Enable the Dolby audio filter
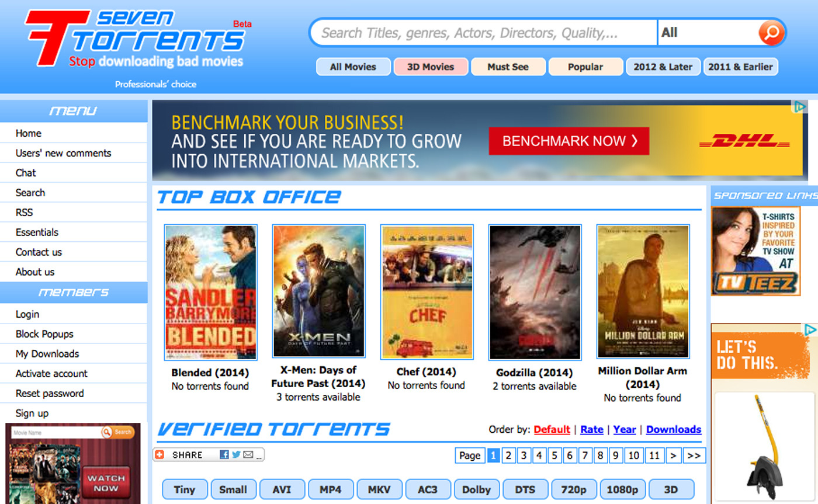 coord(477,489)
